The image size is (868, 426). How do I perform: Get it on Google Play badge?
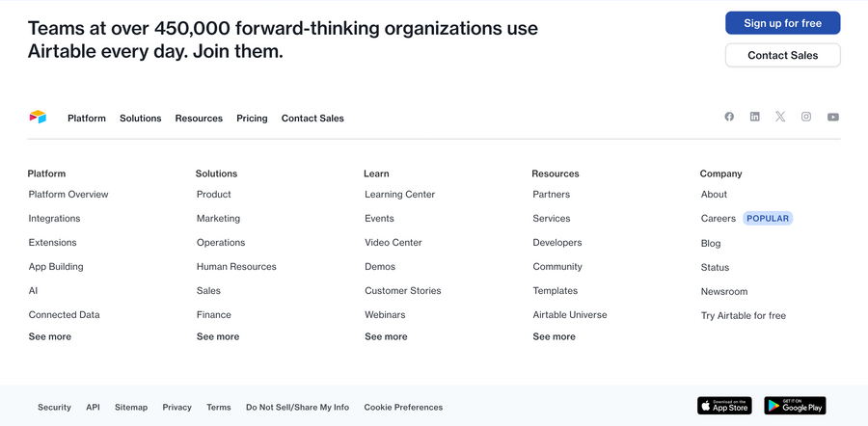point(795,406)
